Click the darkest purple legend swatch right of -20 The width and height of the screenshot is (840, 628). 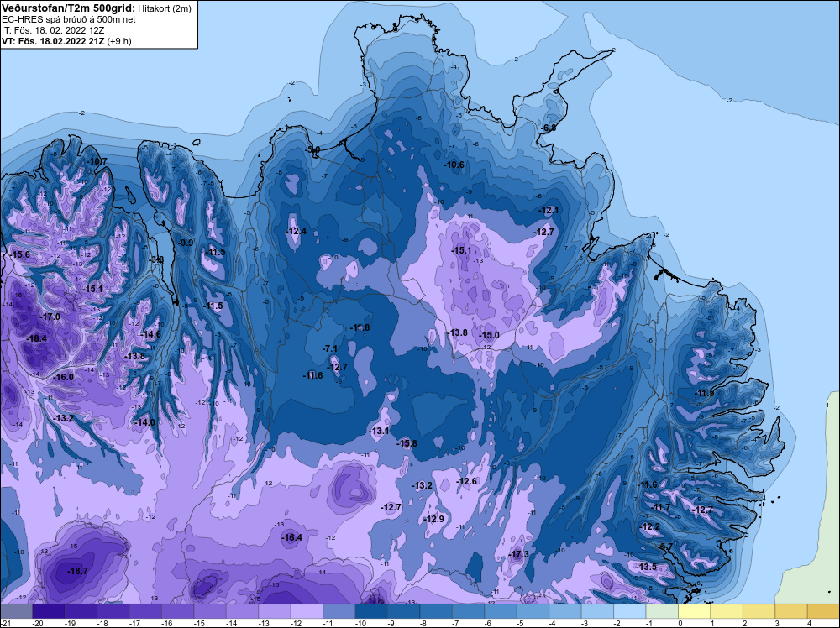click(49, 611)
